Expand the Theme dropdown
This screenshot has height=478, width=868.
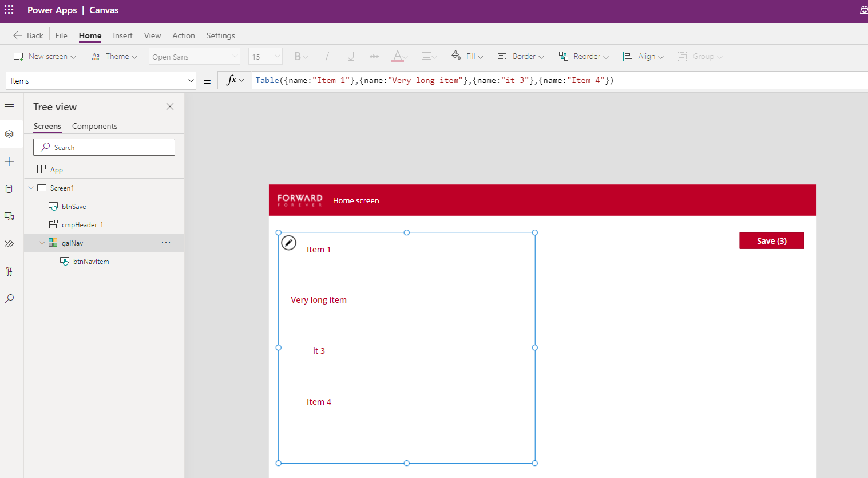(x=114, y=56)
